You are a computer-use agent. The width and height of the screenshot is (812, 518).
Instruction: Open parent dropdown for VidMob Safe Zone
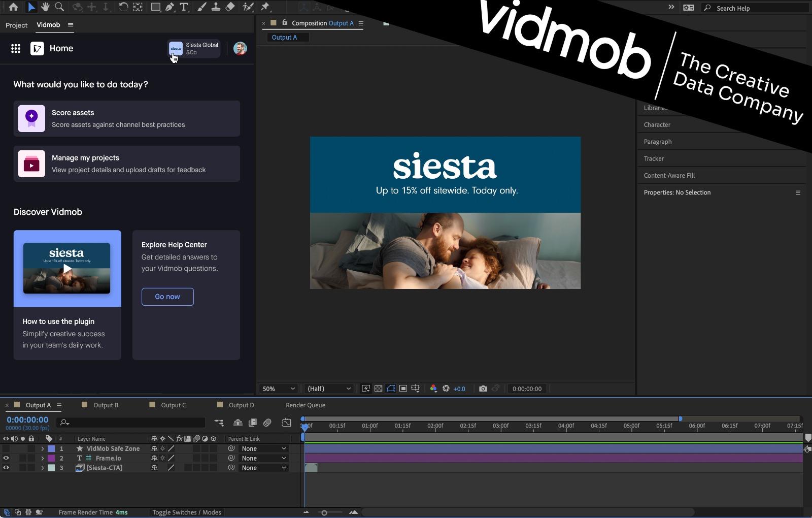(x=264, y=448)
